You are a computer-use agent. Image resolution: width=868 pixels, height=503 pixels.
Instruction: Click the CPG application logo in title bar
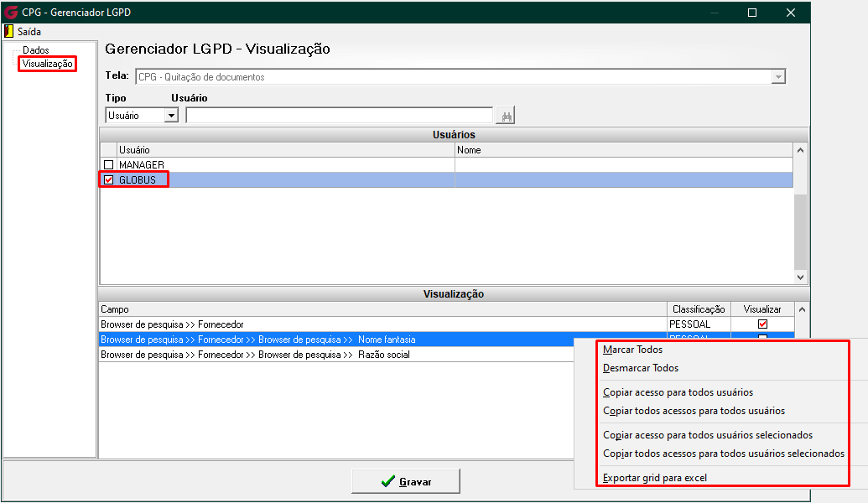(11, 13)
